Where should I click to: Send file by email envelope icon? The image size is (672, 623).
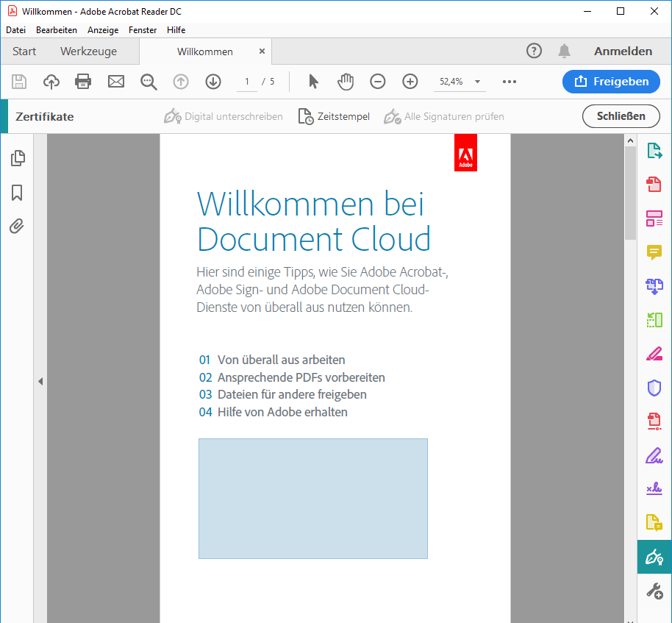click(116, 82)
